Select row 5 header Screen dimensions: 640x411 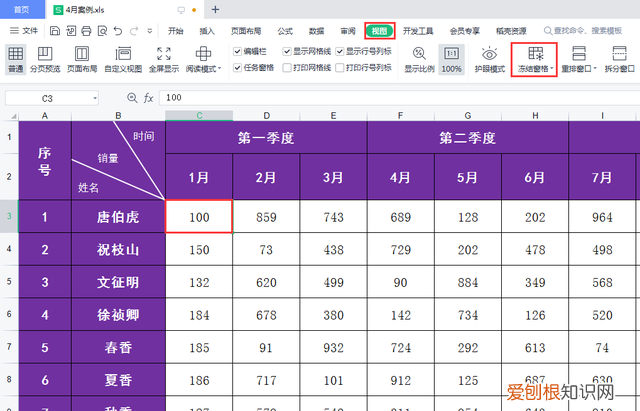click(x=9, y=282)
